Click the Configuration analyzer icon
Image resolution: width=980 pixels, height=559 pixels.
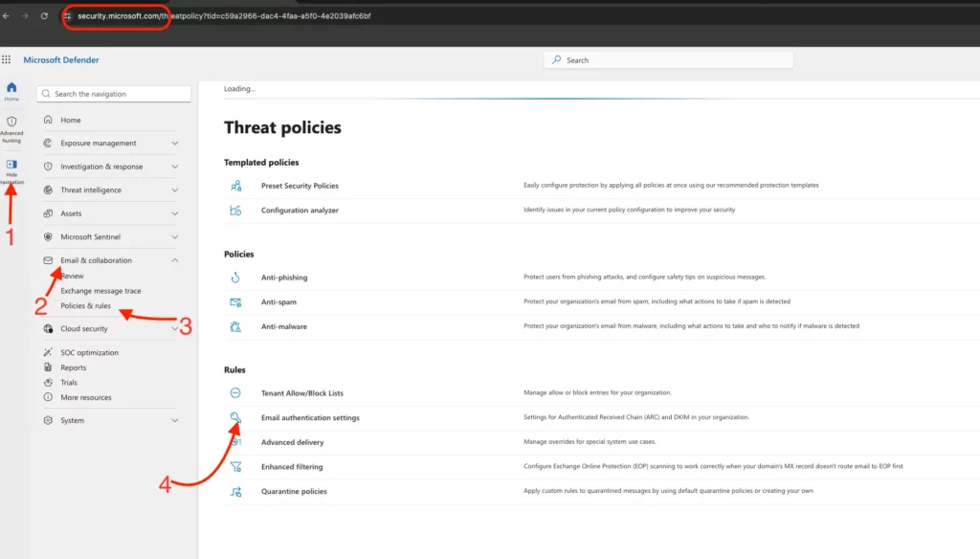(x=235, y=210)
